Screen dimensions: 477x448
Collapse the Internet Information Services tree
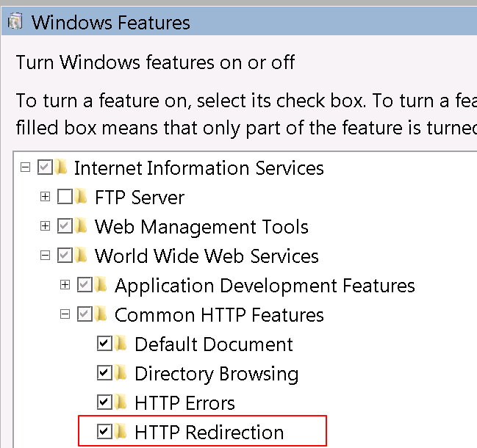coord(26,167)
